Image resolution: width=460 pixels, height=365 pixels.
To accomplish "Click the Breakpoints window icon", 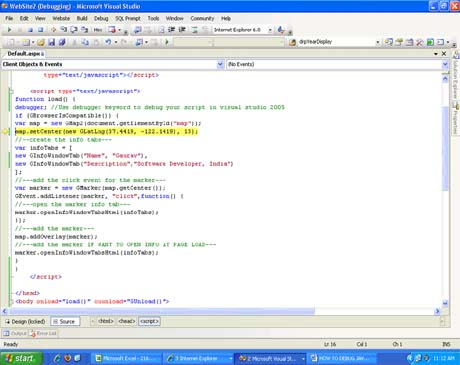I will coord(112,30).
